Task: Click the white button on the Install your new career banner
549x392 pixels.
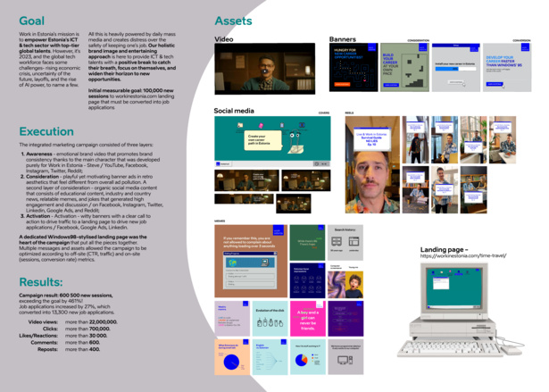Action: click(x=456, y=82)
